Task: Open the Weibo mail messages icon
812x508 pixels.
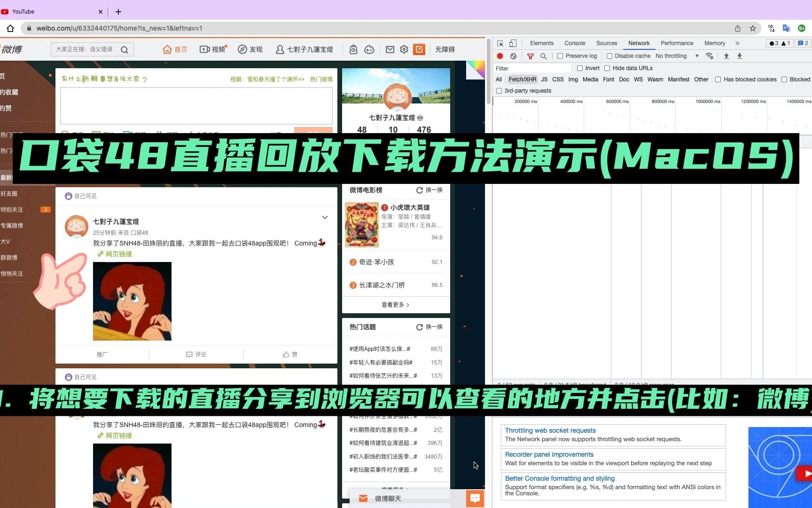Action: point(390,49)
